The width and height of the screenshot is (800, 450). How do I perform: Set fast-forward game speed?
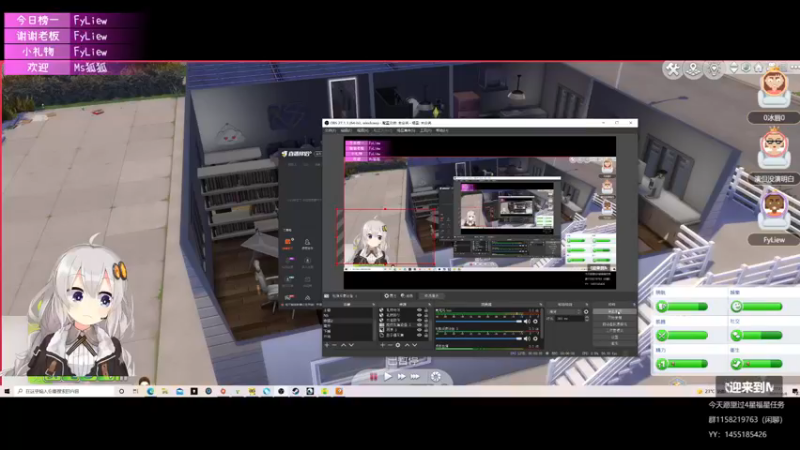(402, 377)
